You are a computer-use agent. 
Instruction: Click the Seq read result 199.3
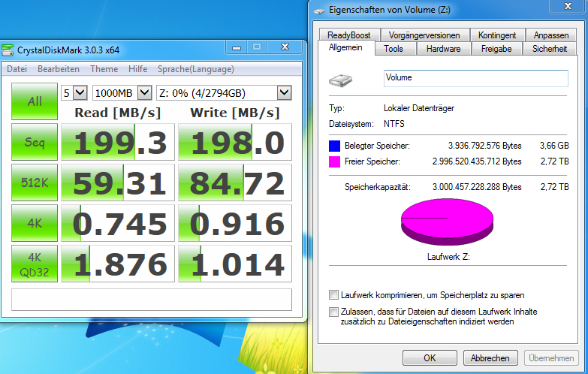[x=118, y=142]
